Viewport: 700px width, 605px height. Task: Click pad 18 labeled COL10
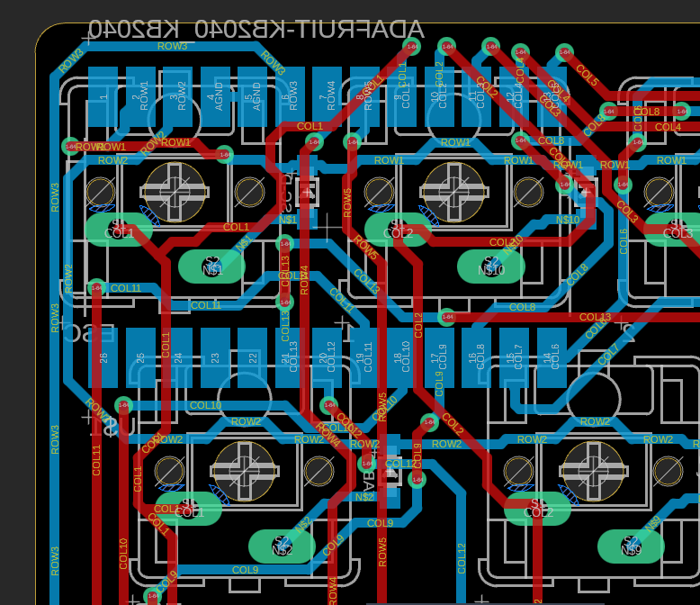click(402, 357)
